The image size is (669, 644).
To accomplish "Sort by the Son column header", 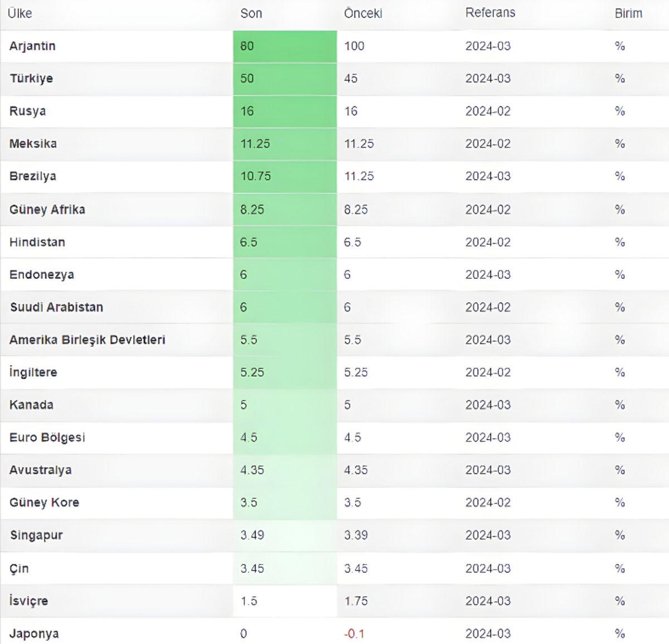I will [x=251, y=13].
